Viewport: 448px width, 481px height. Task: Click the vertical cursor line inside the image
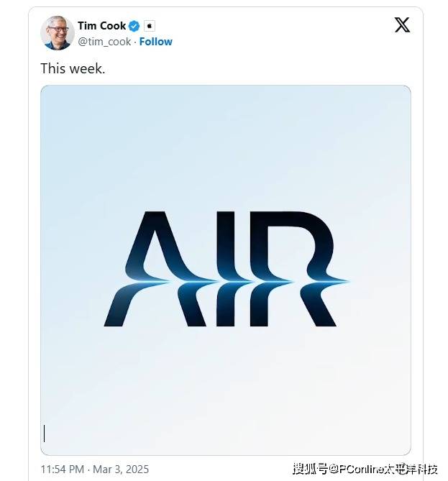pos(44,433)
